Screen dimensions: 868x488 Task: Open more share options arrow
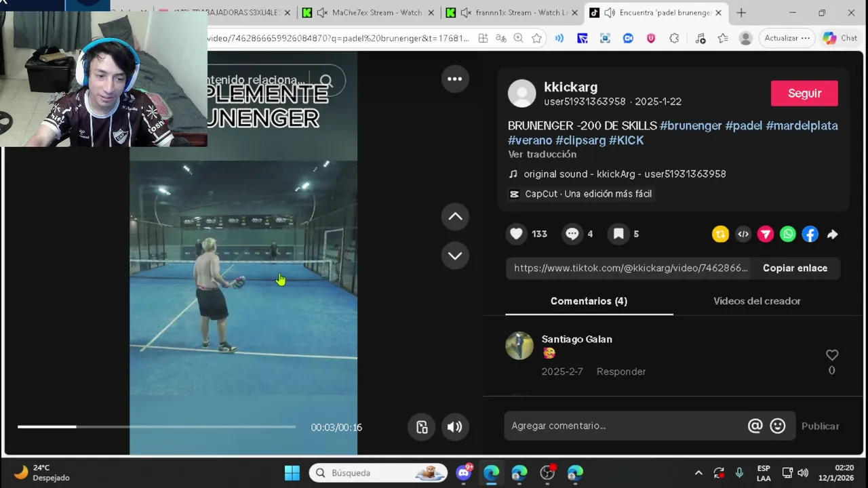pyautogui.click(x=833, y=235)
